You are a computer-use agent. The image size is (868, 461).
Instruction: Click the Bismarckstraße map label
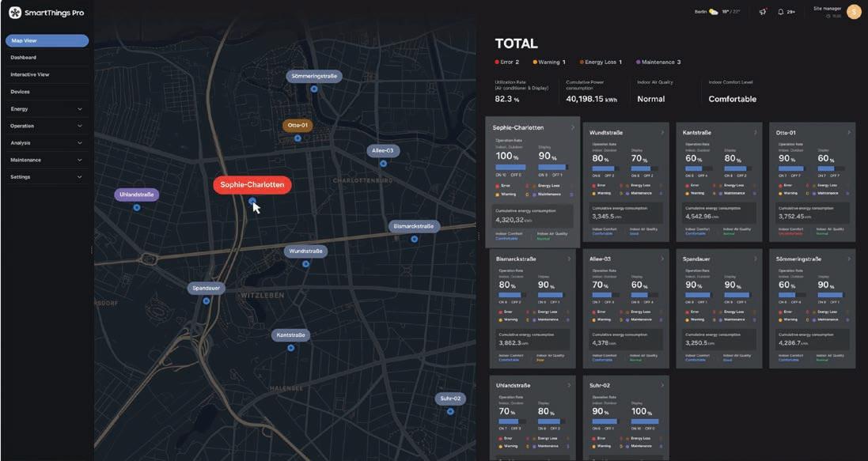(x=414, y=226)
